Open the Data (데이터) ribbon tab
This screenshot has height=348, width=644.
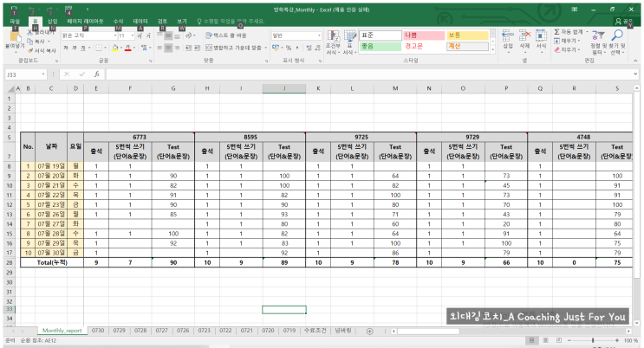click(140, 22)
